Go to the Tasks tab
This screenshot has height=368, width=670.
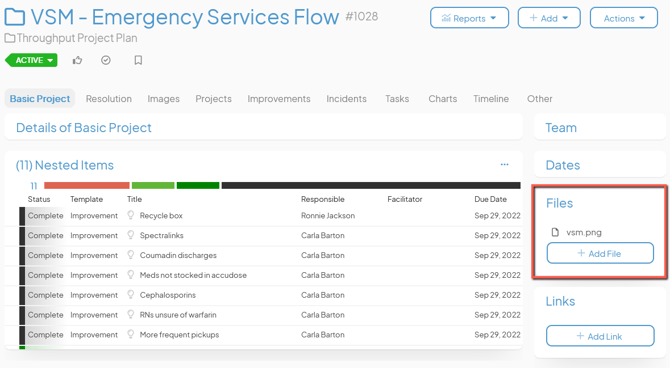click(397, 99)
